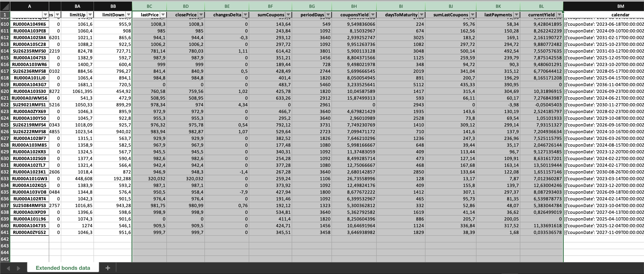This screenshot has height=274, width=644.
Task: Add a new sheet with plus icon
Action: pyautogui.click(x=108, y=268)
